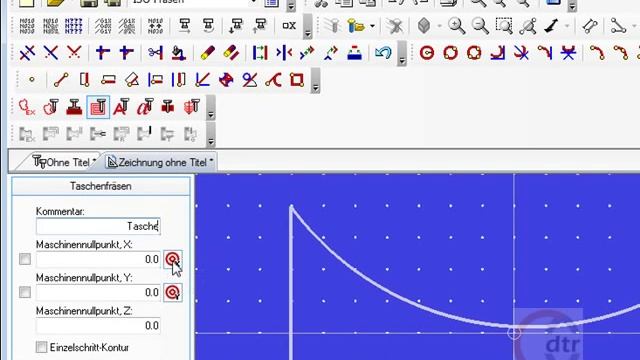Click into the Kommentar text field
The width and height of the screenshot is (640, 360).
pos(98,226)
